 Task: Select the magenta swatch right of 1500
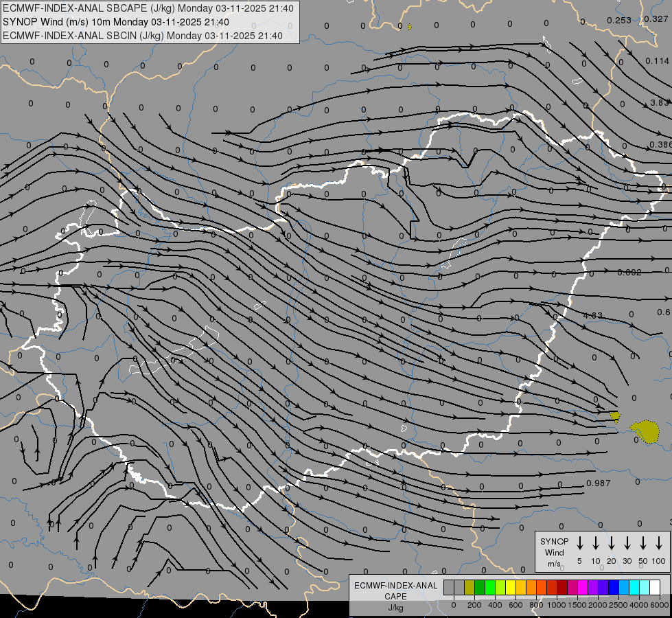point(583,587)
